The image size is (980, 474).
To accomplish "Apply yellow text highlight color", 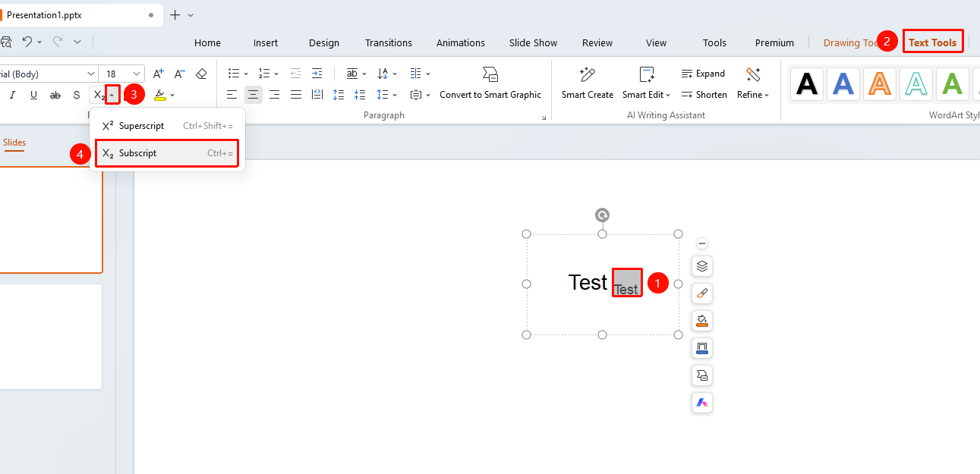I will [x=159, y=95].
